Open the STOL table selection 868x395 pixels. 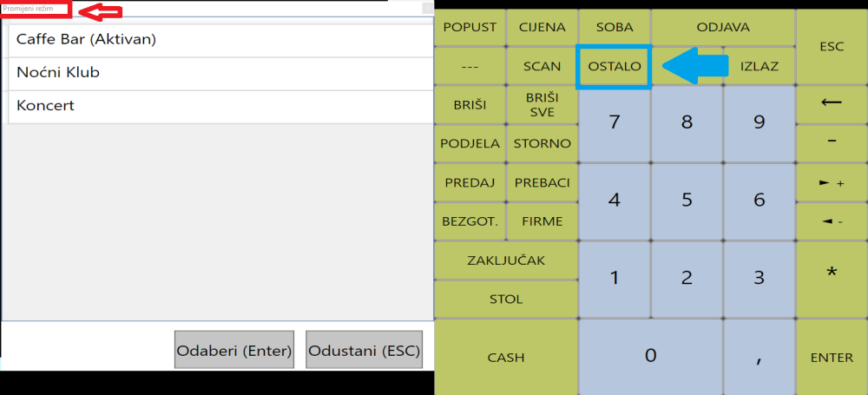click(x=506, y=300)
